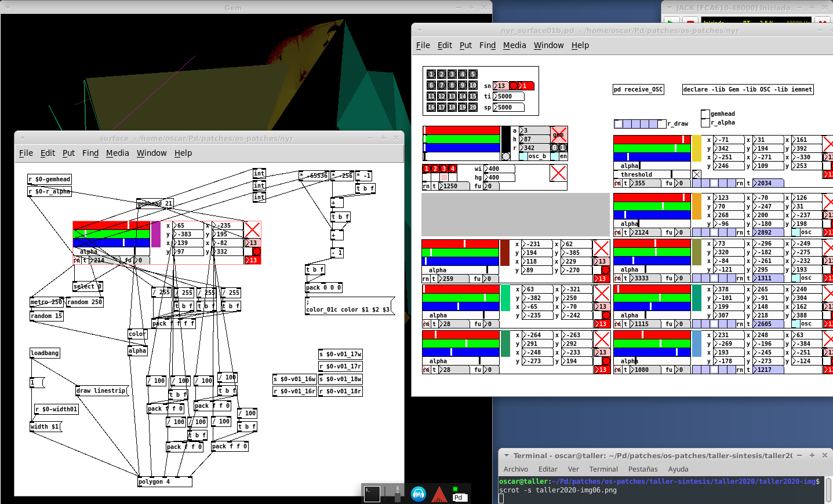Toggle the gemhead checkbox

click(x=705, y=114)
